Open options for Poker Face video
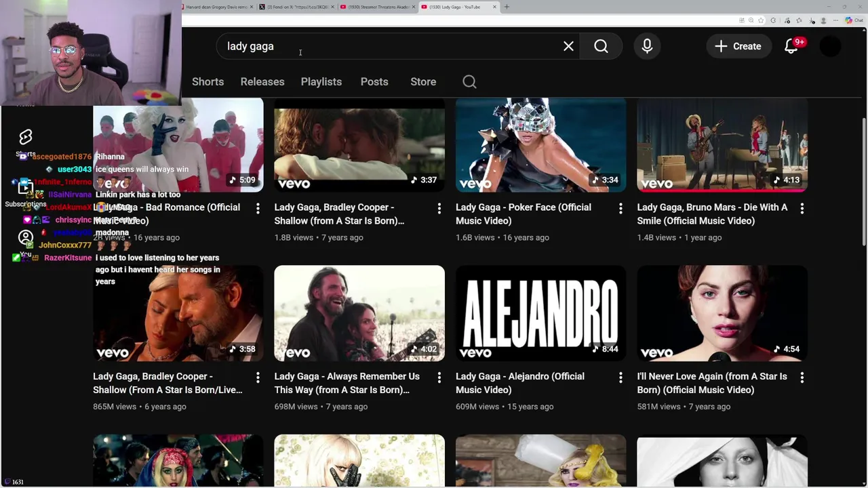 tap(620, 209)
